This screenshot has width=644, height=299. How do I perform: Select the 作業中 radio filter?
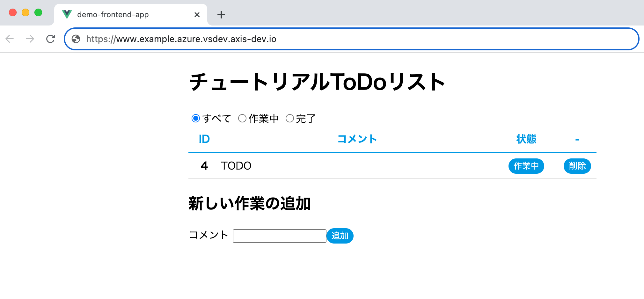(242, 119)
